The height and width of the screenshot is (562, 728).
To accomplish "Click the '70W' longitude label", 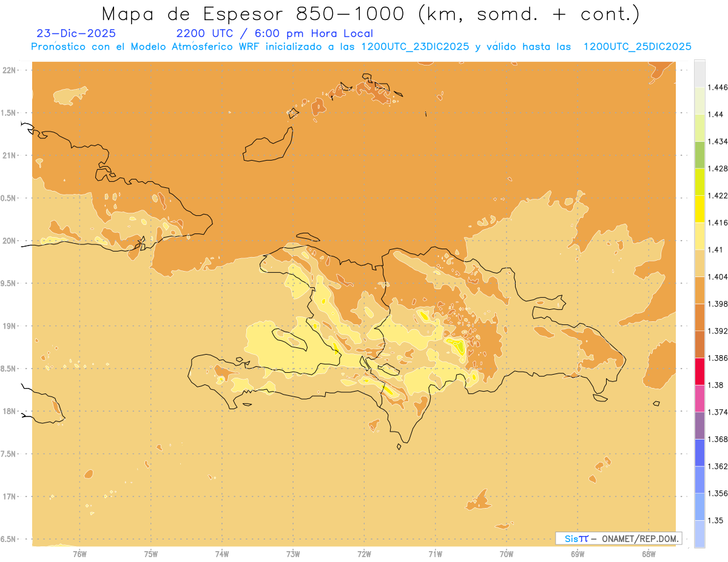I will (x=507, y=554).
